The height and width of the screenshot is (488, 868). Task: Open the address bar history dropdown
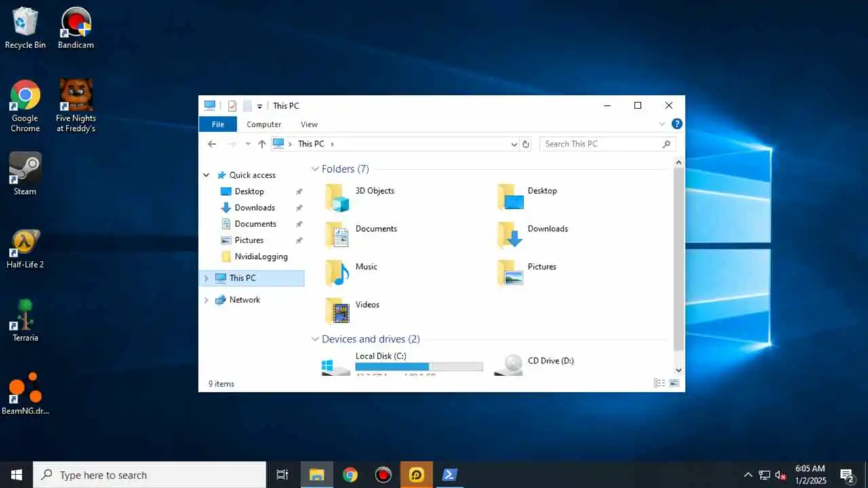coord(513,144)
